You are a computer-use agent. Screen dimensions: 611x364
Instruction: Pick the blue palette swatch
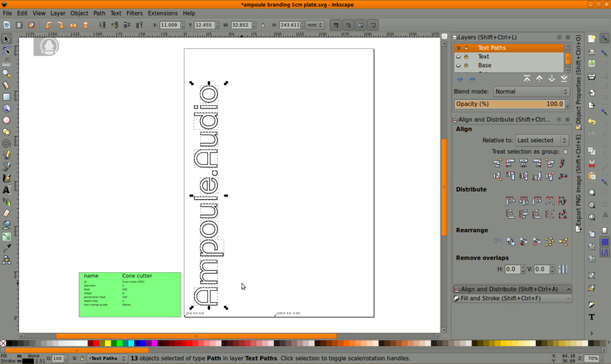tap(143, 343)
